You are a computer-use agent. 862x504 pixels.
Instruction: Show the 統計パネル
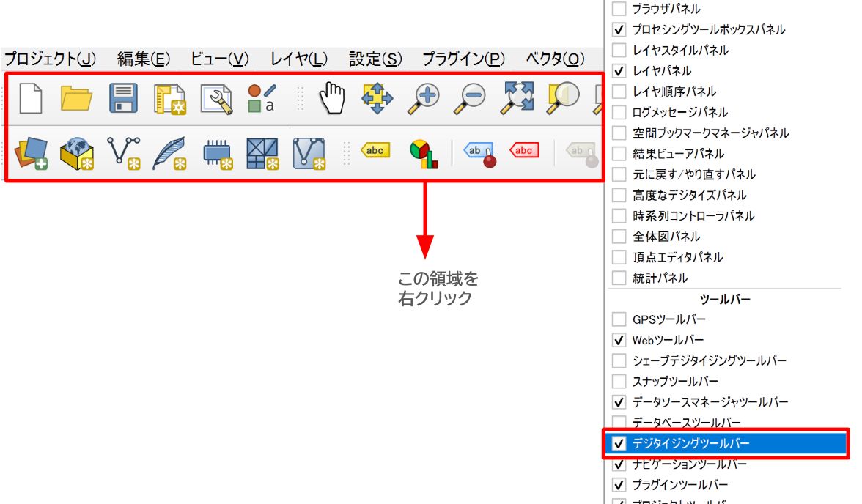click(x=619, y=278)
